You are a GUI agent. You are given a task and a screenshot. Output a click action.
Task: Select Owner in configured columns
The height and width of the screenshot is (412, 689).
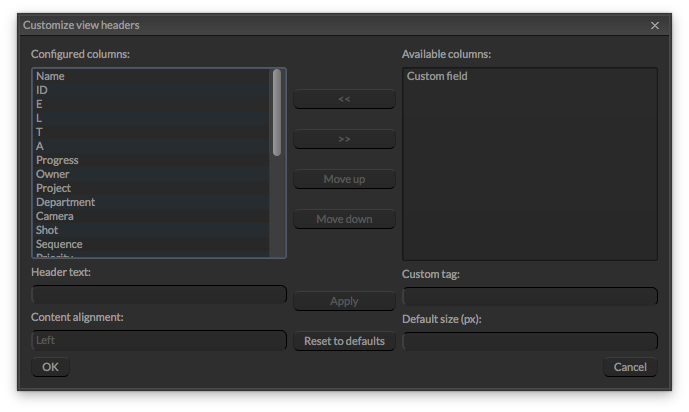(x=152, y=174)
